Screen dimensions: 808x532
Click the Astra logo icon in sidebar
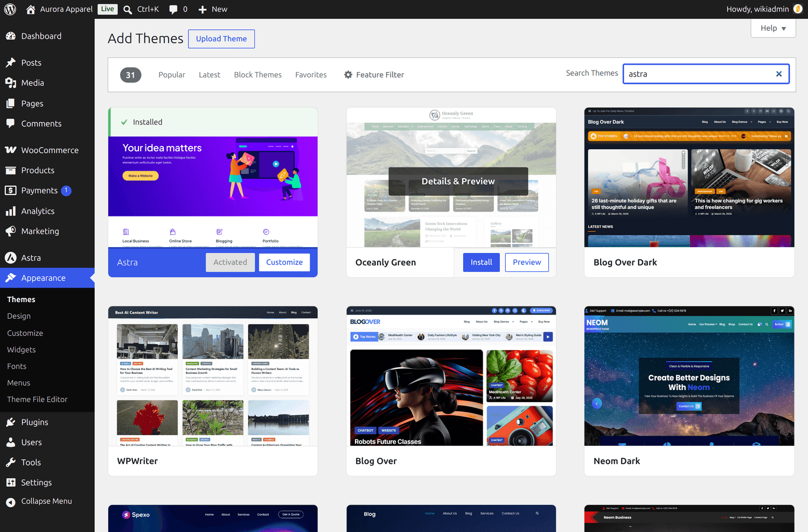click(11, 258)
